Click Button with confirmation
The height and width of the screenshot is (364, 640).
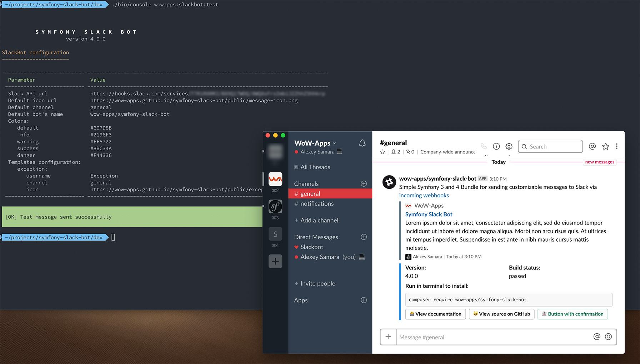coord(572,314)
